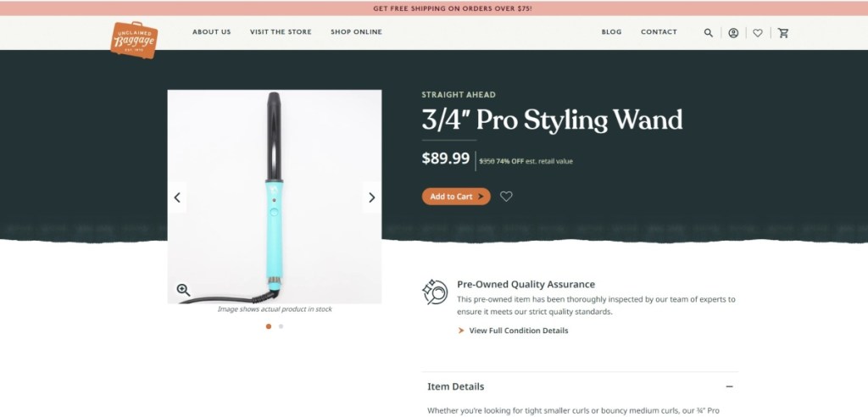Go to About Us page
Image resolution: width=868 pixels, height=417 pixels.
(211, 32)
